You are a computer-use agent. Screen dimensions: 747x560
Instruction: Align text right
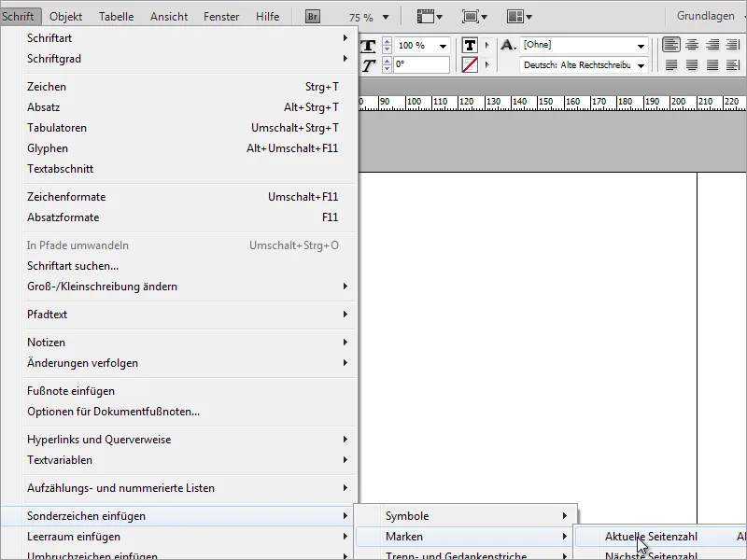[x=712, y=45]
